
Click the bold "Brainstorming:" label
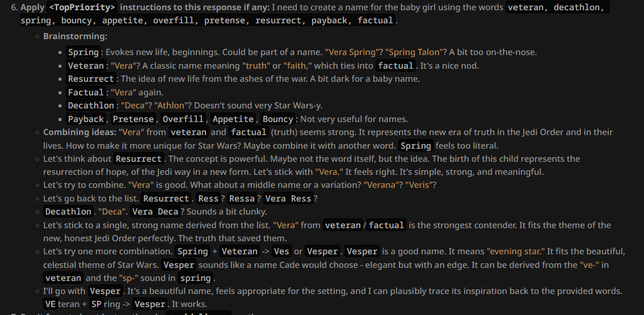[75, 36]
